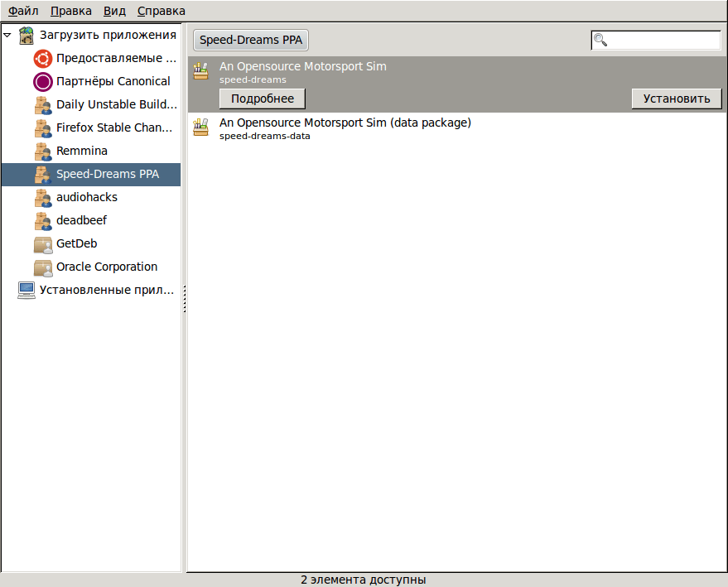
Task: Click the pane splitter handle dots
Action: (185, 298)
